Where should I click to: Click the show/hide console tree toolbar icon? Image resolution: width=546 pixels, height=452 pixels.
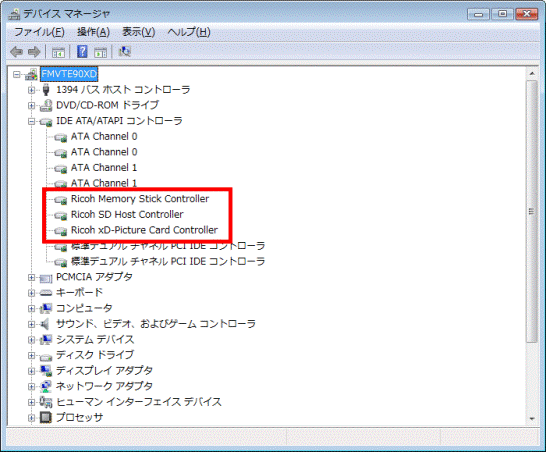click(58, 52)
